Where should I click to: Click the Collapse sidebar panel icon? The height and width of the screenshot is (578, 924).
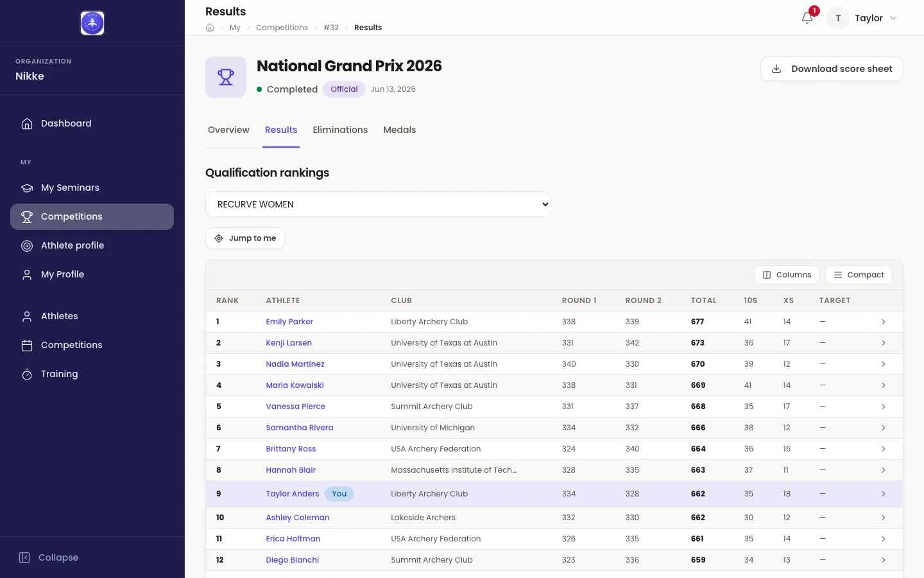click(x=24, y=557)
